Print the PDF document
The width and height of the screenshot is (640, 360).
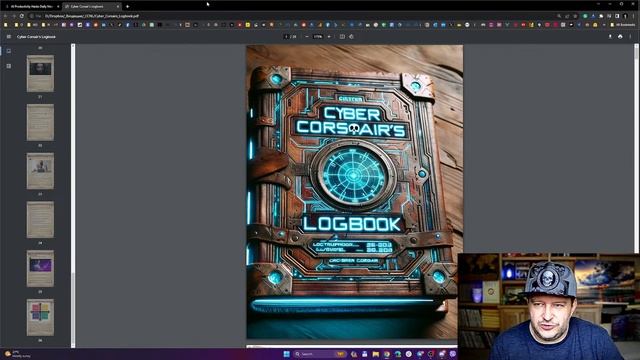pos(620,37)
